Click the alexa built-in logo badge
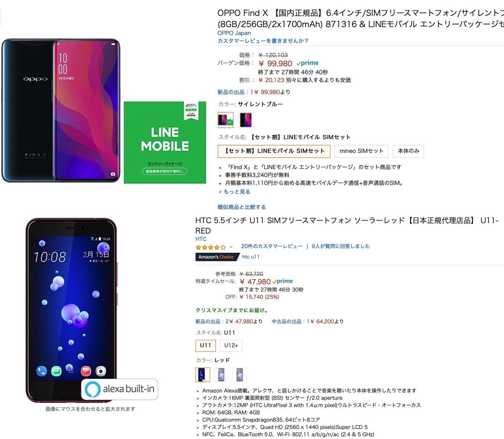This screenshot has width=504, height=439. (120, 389)
